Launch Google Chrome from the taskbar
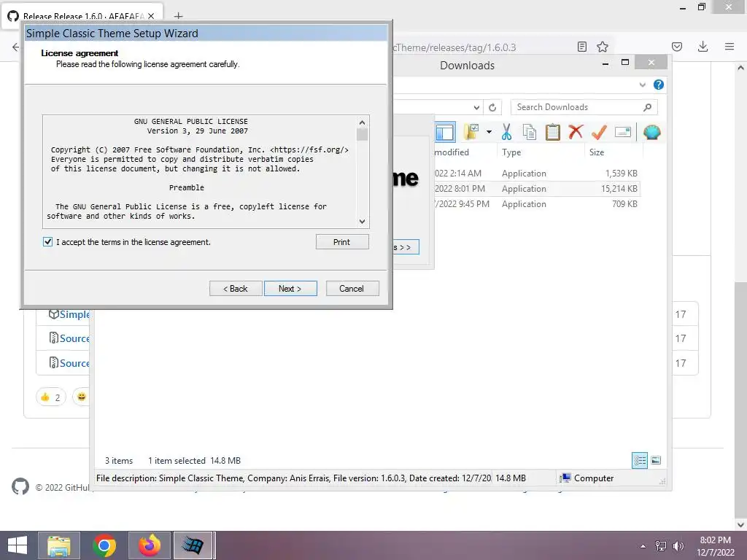Image resolution: width=747 pixels, height=560 pixels. click(x=104, y=545)
